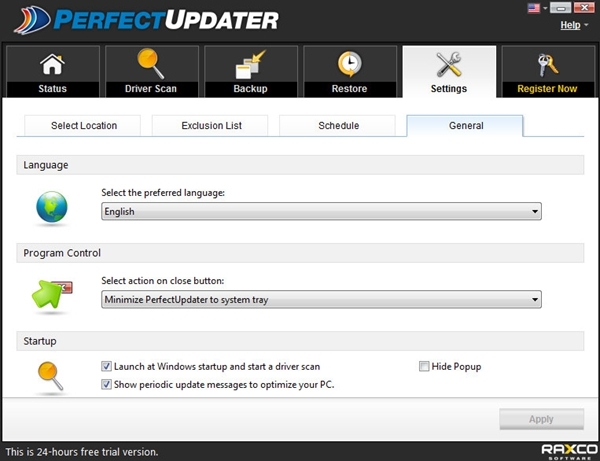Click the globe icon under Language
This screenshot has height=461, width=600.
tap(52, 207)
